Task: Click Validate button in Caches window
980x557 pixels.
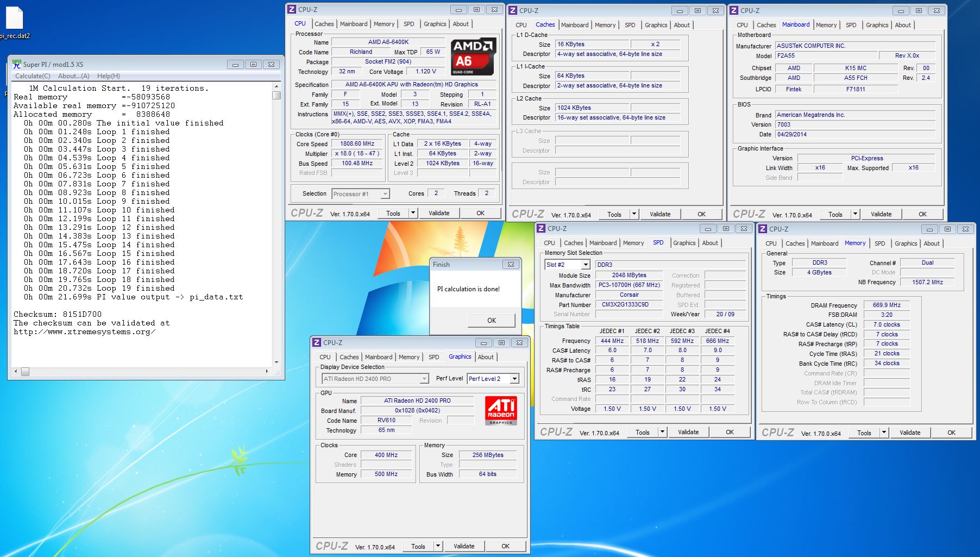Action: point(660,214)
